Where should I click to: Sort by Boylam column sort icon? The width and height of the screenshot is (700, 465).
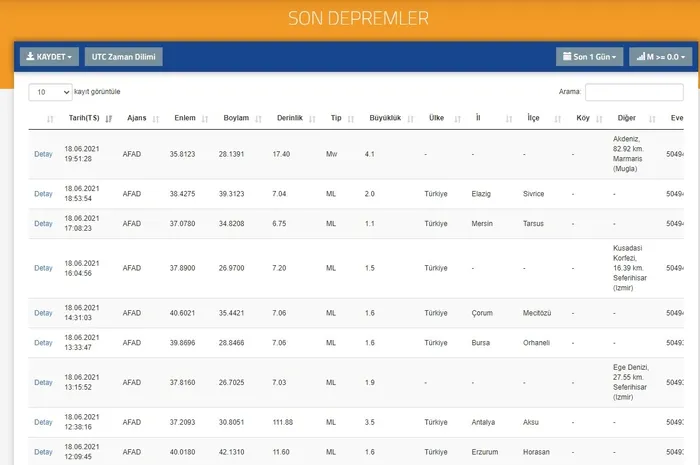click(x=258, y=119)
